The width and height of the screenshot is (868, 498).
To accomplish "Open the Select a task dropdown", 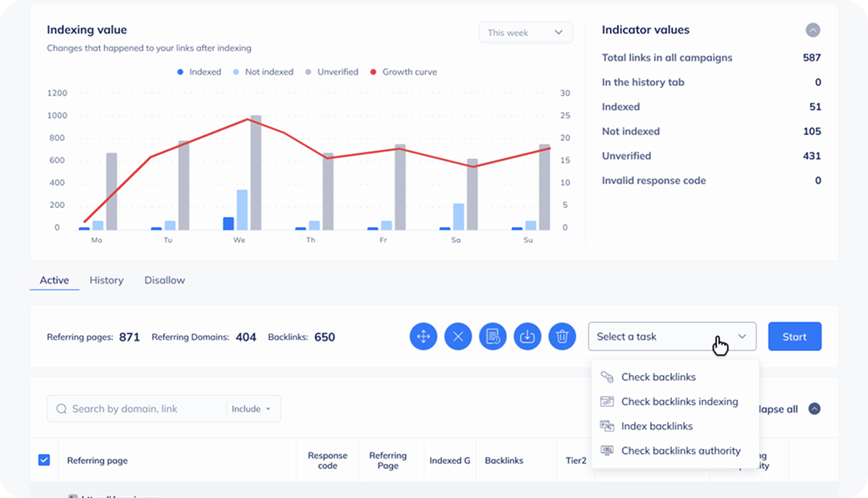I will (672, 337).
